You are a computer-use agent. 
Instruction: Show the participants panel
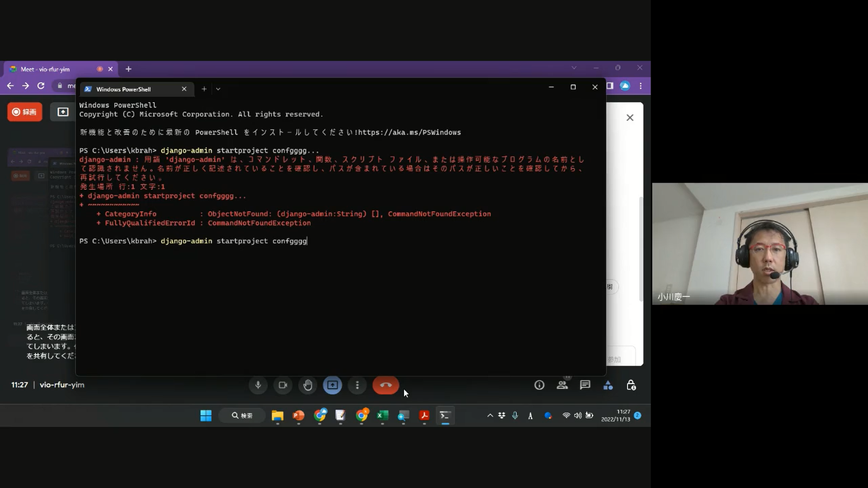coord(562,385)
